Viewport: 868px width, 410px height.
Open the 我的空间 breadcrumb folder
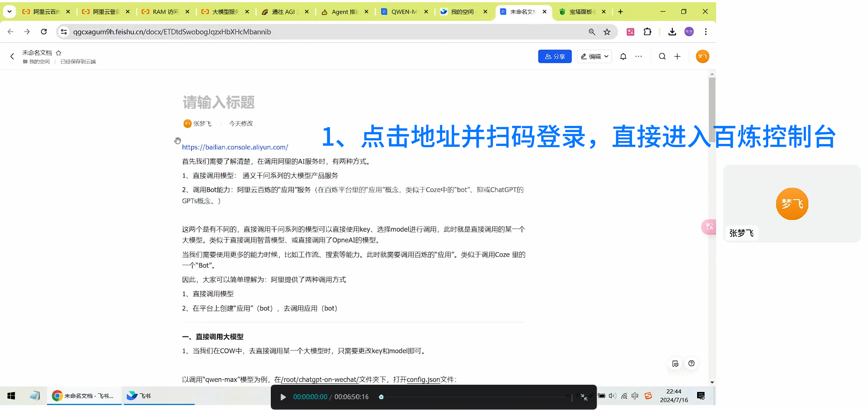coord(37,62)
